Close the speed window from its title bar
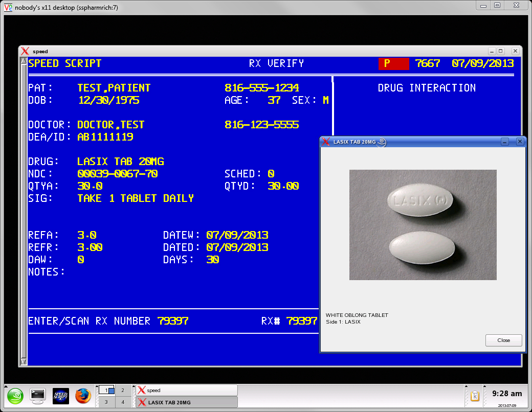The image size is (532, 412). pyautogui.click(x=516, y=51)
